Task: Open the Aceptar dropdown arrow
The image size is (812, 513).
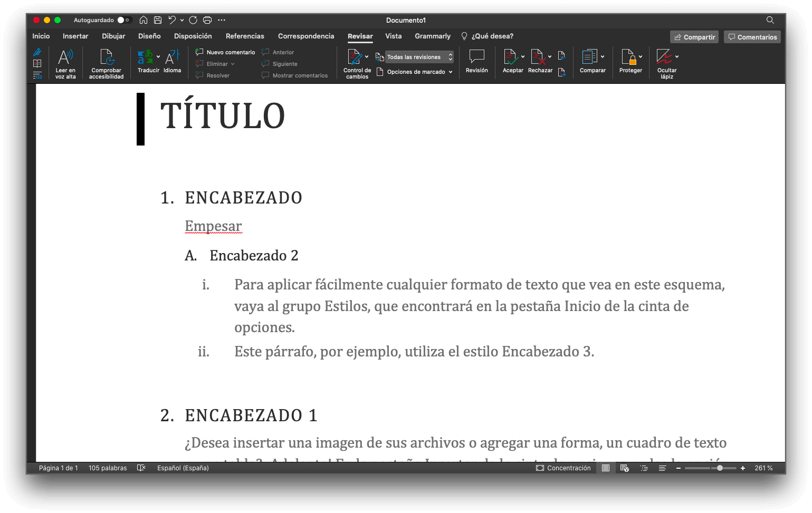Action: (523, 57)
